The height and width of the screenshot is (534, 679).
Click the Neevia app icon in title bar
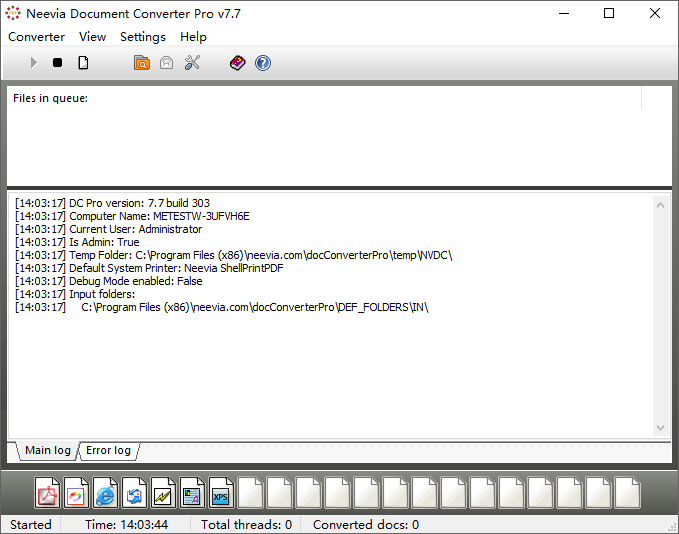[x=13, y=13]
